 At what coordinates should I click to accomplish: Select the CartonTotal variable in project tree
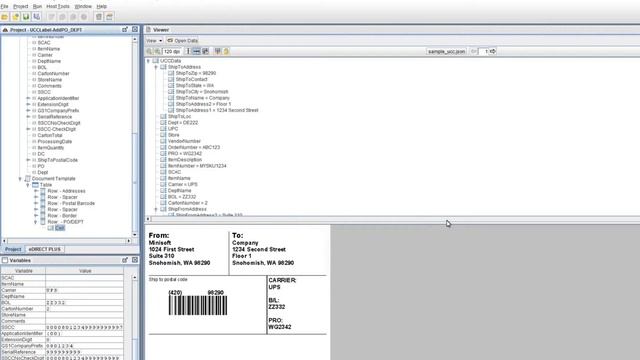[50, 136]
